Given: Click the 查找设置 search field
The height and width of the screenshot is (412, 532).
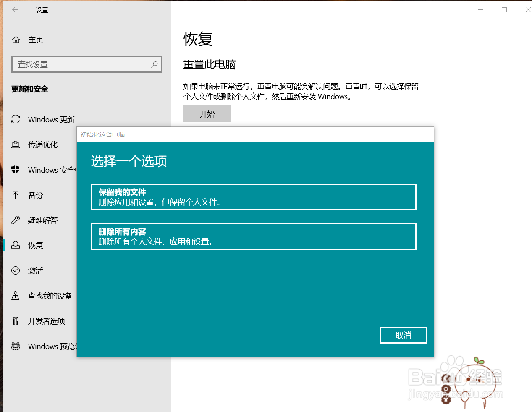Looking at the screenshot, I should [x=87, y=64].
